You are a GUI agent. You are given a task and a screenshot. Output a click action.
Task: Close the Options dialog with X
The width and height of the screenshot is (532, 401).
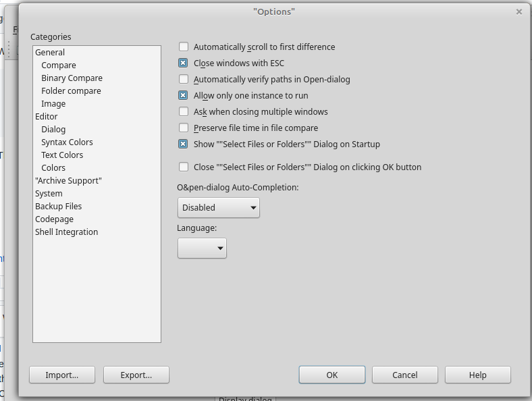click(x=519, y=12)
